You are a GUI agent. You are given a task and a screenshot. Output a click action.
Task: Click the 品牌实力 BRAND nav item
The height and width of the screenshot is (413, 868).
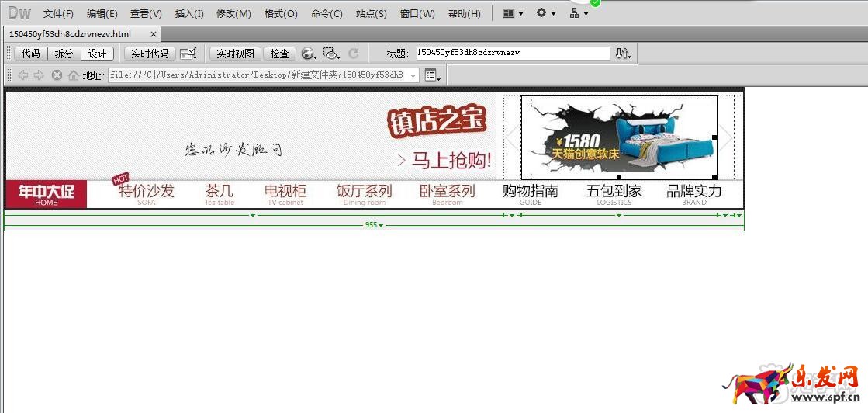694,195
